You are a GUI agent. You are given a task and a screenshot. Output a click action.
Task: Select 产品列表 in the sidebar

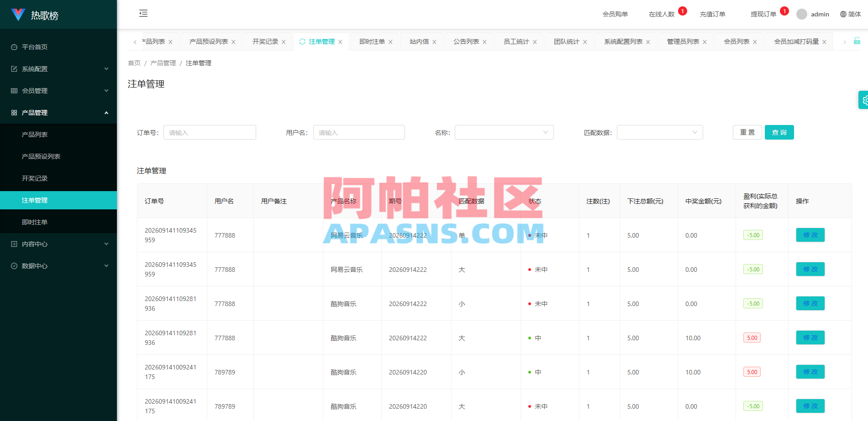point(58,135)
